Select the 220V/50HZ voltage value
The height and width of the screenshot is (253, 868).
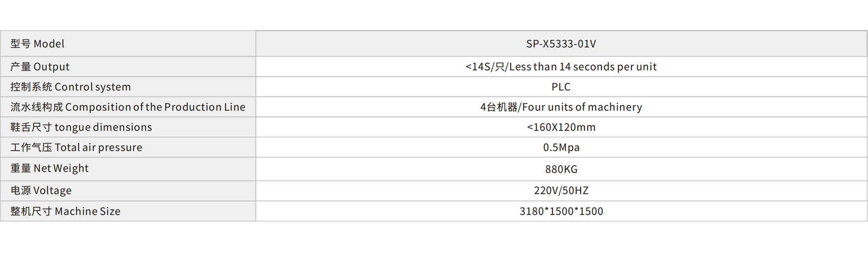click(x=561, y=191)
